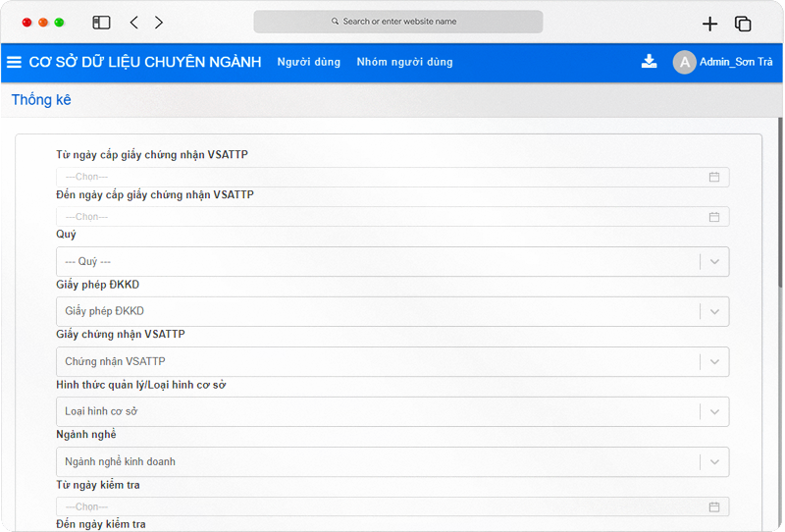This screenshot has height=532, width=785.
Task: Expand the Loại hình cơ sở dropdown arrow
Action: (x=714, y=412)
